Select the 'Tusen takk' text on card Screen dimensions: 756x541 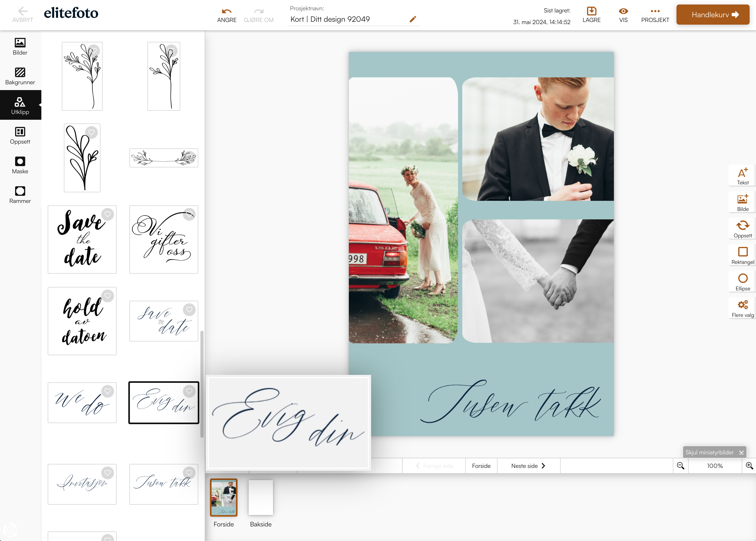pyautogui.click(x=510, y=401)
